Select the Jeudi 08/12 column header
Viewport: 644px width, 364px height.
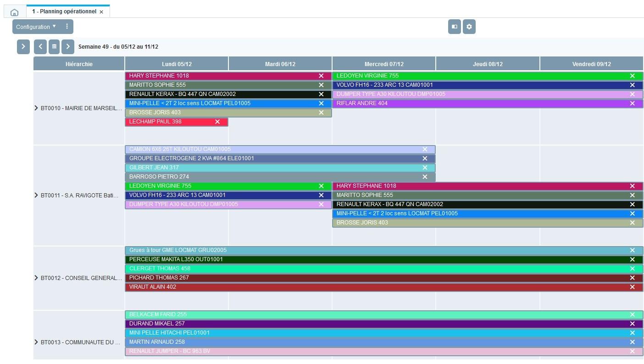click(488, 64)
